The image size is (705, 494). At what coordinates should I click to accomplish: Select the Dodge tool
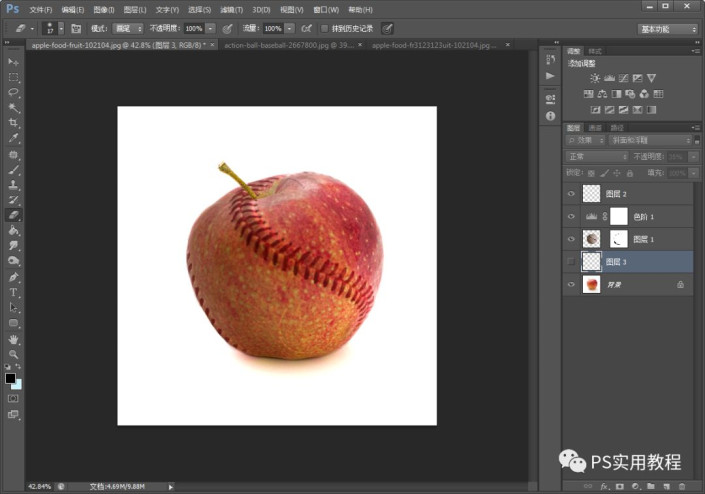point(13,261)
